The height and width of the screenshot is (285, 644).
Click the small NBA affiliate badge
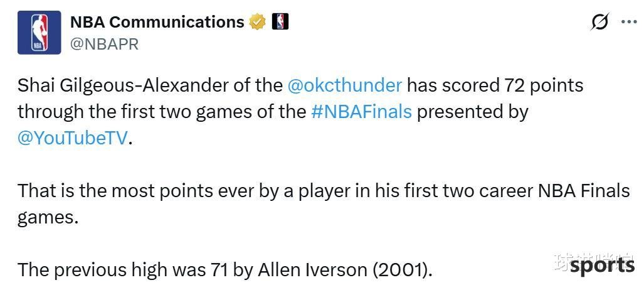coord(280,21)
